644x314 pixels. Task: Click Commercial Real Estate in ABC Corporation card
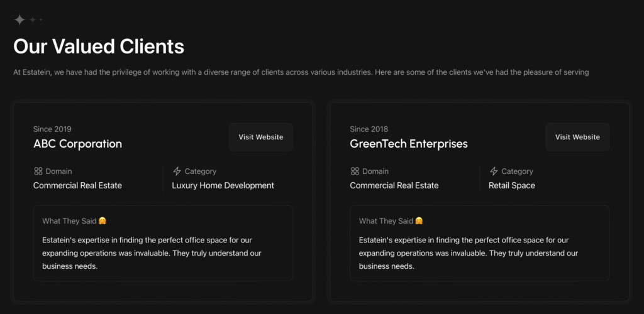click(77, 185)
